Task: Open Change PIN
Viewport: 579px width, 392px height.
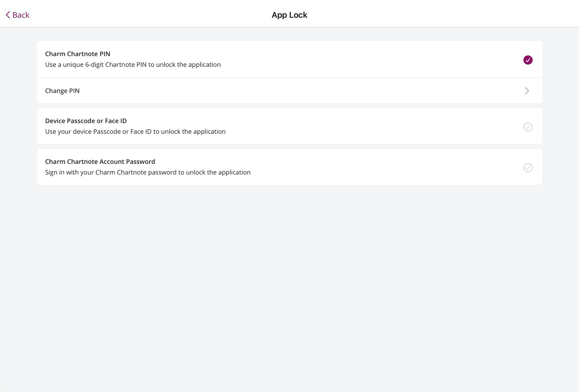Action: click(62, 90)
